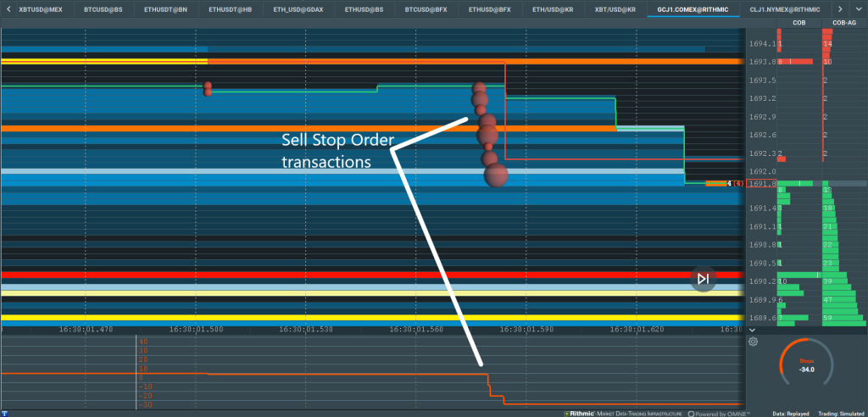Click the small trade bubbles near 16:30:01.500
This screenshot has height=417, width=868.
[208, 89]
